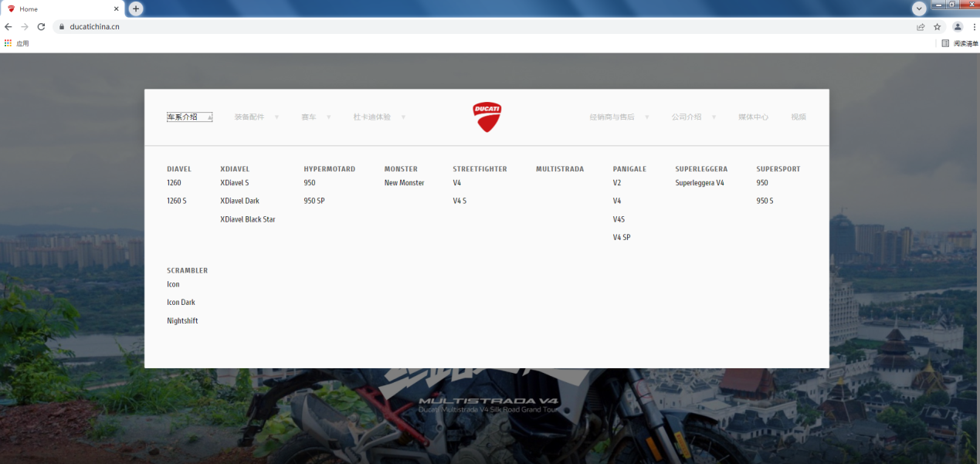Open the HYPERMOTARD category heading

(x=330, y=169)
